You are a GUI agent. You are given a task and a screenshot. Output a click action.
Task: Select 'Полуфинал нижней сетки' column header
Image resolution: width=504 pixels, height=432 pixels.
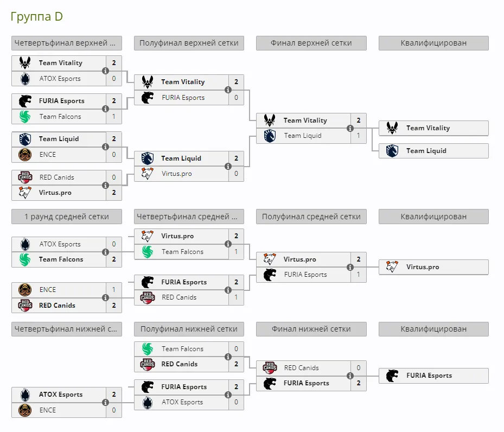tap(189, 329)
